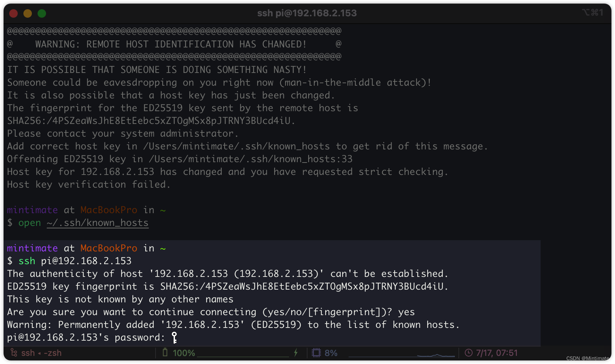
Task: Click the key icon at password prompt
Action: click(174, 337)
